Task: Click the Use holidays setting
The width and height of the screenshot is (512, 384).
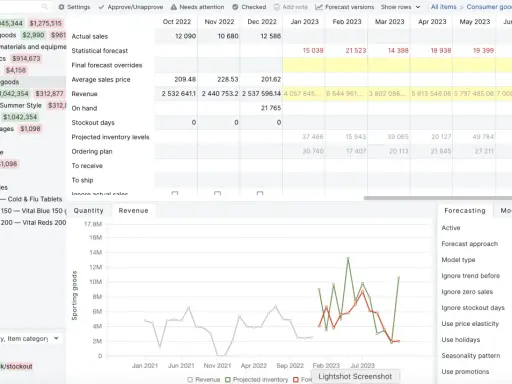Action: [x=460, y=340]
